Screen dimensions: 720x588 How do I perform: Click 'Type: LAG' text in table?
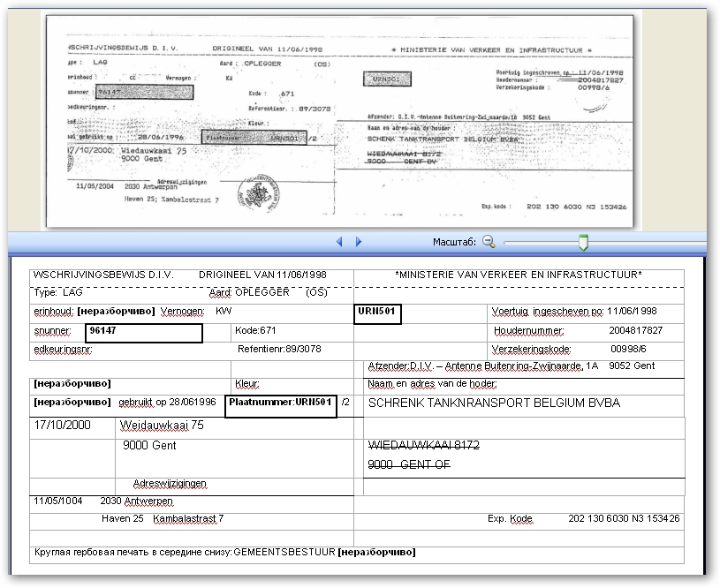(58, 292)
